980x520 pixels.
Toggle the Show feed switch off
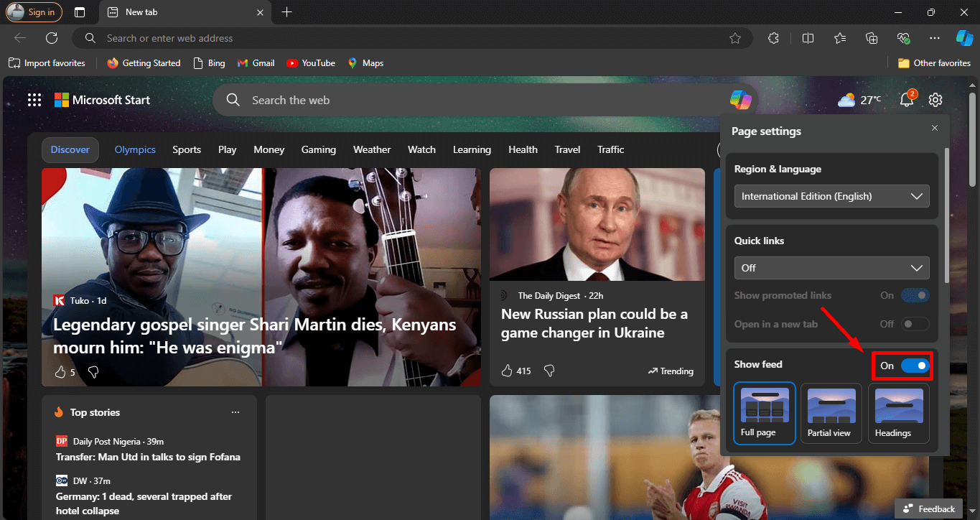[x=915, y=366]
